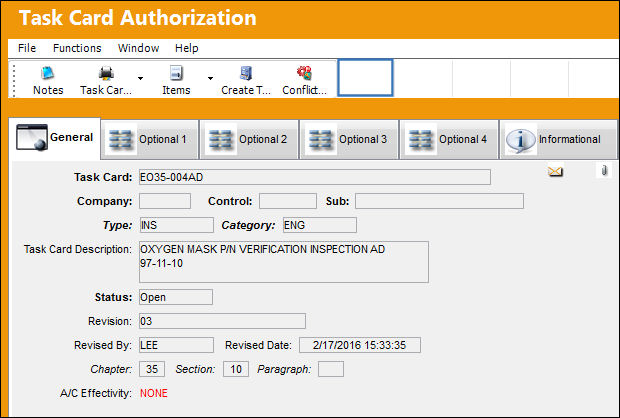The image size is (620, 418).
Task: Open the Functions menu
Action: point(77,48)
